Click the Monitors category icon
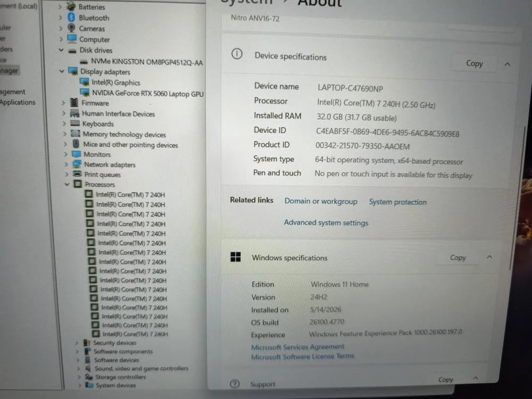This screenshot has height=399, width=532. [77, 154]
